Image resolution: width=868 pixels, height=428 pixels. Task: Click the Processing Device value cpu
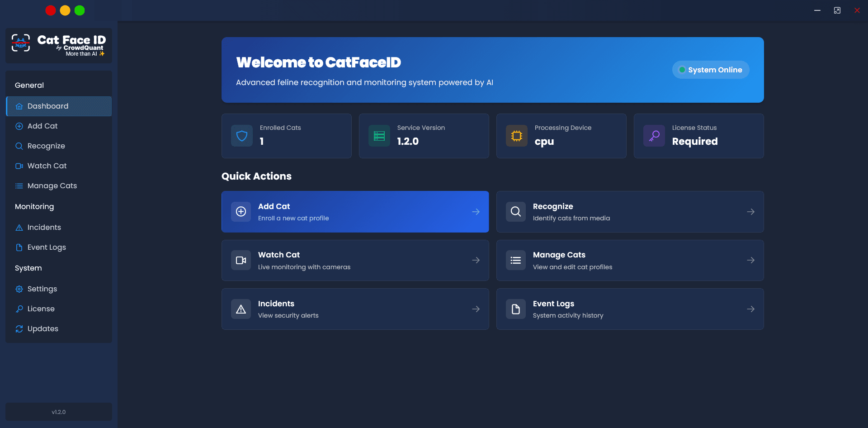coord(544,142)
